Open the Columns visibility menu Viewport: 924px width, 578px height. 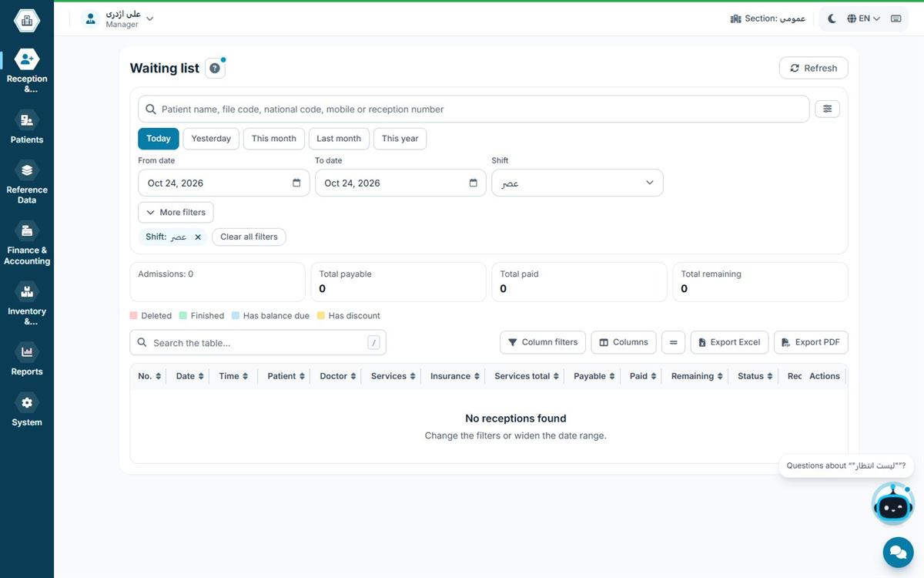click(x=624, y=342)
